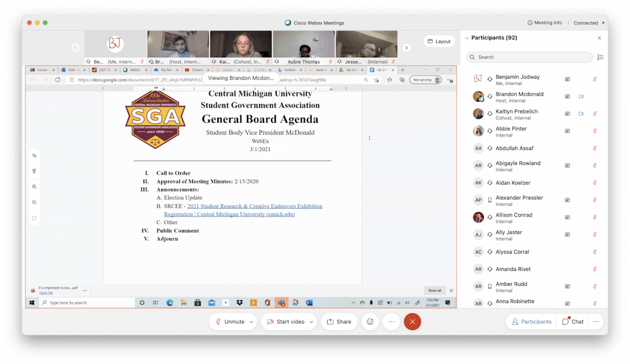Toggle the Unmute microphone button
Image resolution: width=630 pixels, height=364 pixels.
pos(229,321)
